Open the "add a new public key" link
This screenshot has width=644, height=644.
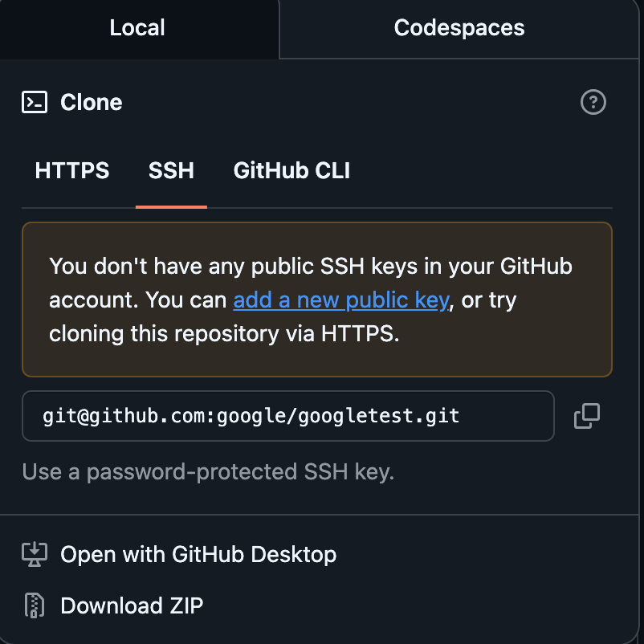[340, 300]
